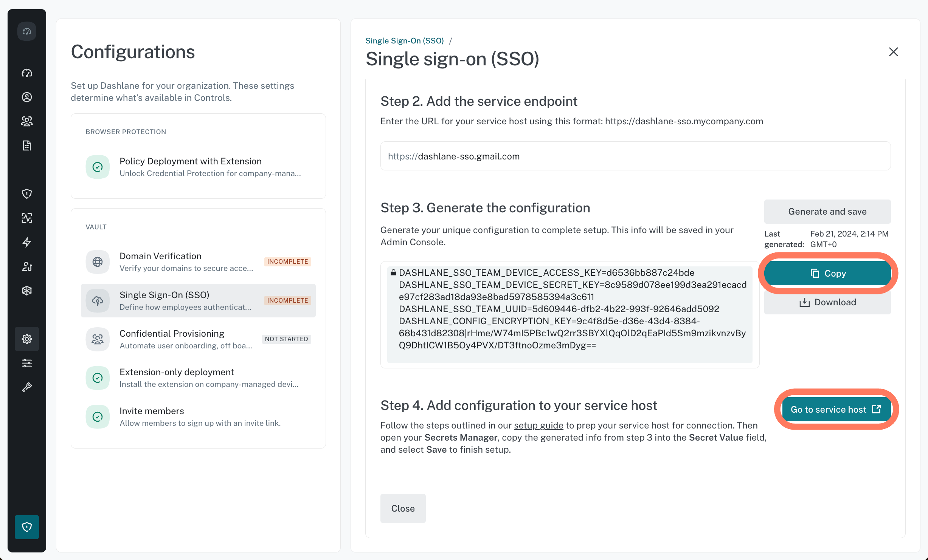
Task: Select Single Sign-On (SSO) configuration item
Action: coord(198,300)
